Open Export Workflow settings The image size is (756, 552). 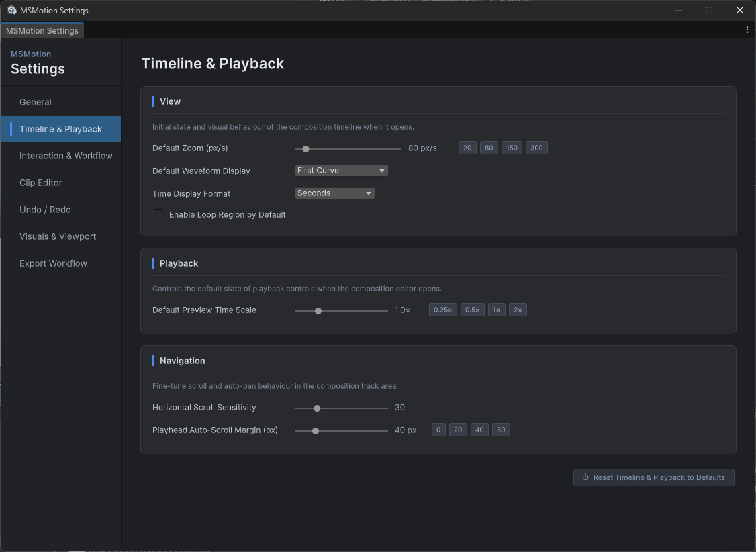[60, 263]
